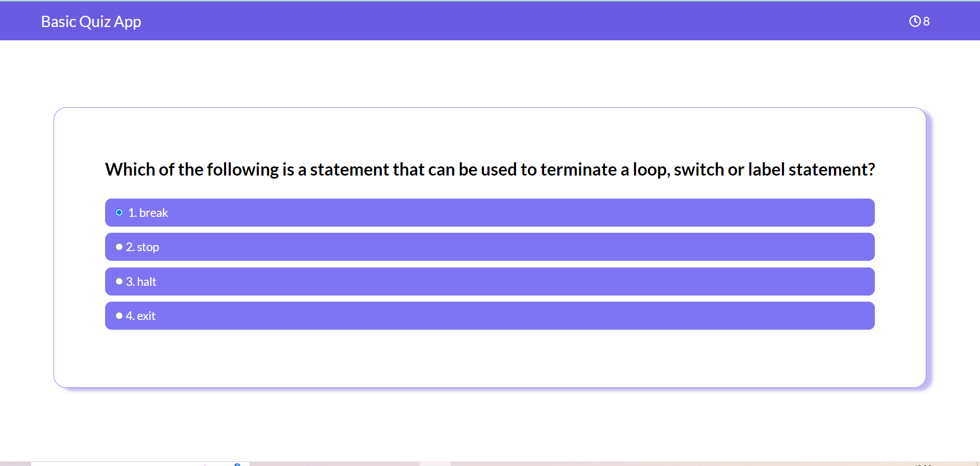Select the radio bullet beside break
Viewport: 980px width, 466px height.
pyautogui.click(x=119, y=212)
